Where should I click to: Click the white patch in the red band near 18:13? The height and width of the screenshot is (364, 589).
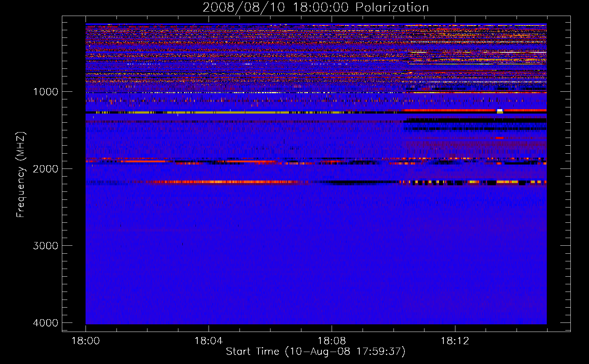[500, 110]
